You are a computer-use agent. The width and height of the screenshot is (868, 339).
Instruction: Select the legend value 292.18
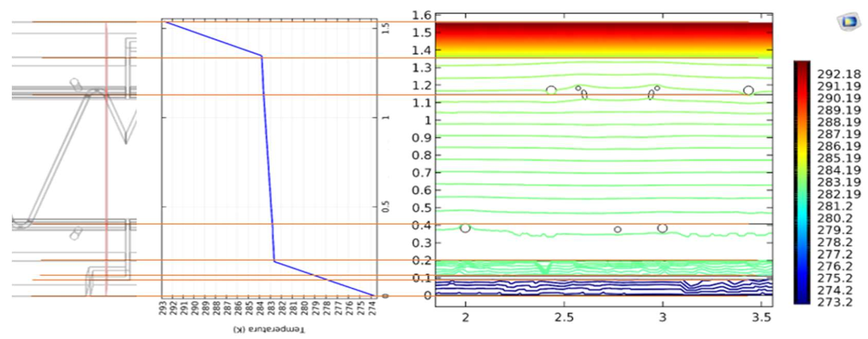point(839,74)
